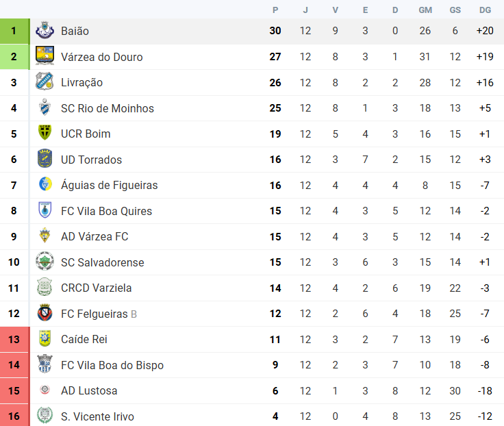This screenshot has width=504, height=426.
Task: Open Caíde Rei yellow badge
Action: coord(45,338)
